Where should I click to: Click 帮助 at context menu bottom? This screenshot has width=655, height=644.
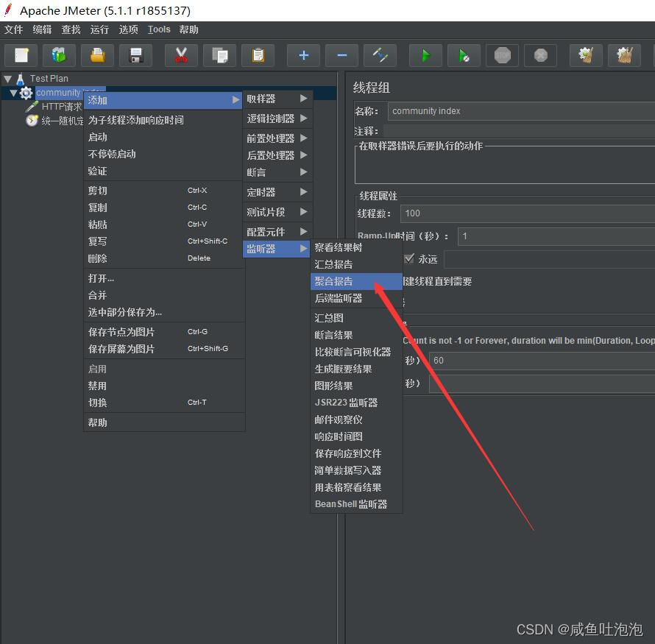[163, 422]
